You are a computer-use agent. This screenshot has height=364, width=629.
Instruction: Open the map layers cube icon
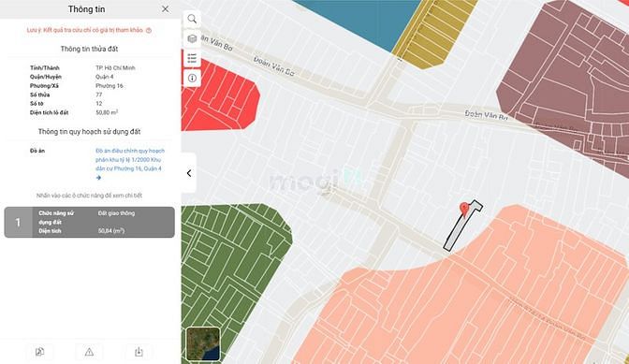coord(192,38)
